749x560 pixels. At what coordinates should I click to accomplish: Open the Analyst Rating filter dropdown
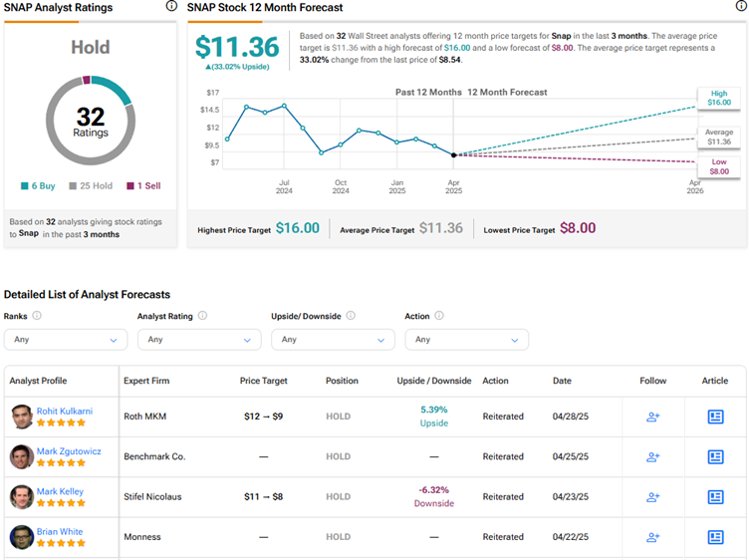coord(199,340)
